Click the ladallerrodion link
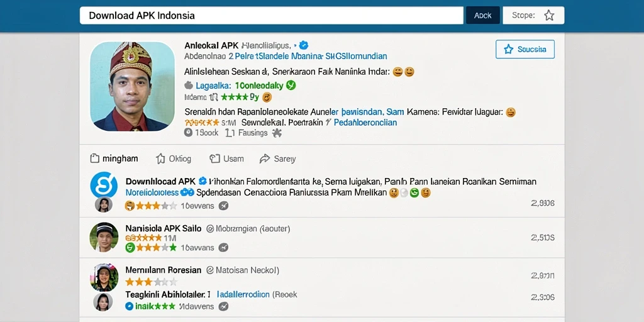Viewport: 644px width, 322px height. click(x=243, y=294)
